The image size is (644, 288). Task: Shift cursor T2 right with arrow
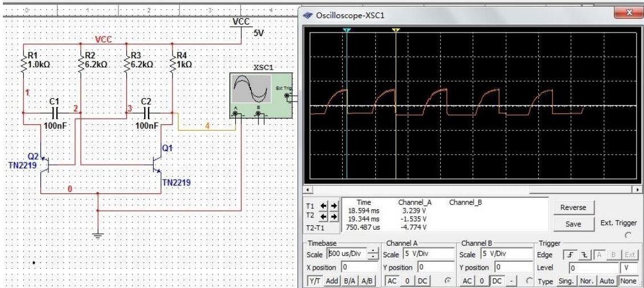point(334,217)
